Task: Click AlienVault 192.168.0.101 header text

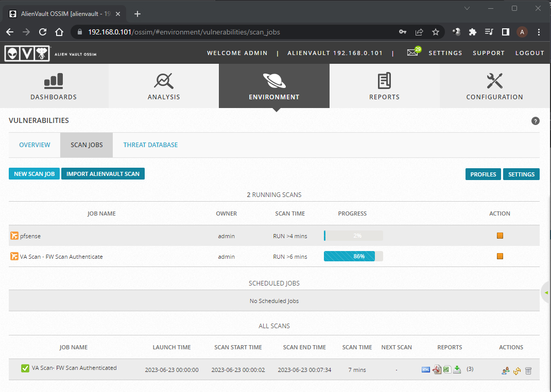Action: coord(335,53)
